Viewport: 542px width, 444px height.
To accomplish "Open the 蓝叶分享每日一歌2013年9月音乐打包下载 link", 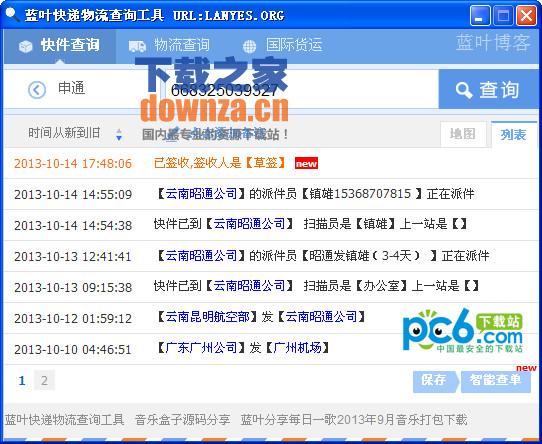I will [x=354, y=420].
